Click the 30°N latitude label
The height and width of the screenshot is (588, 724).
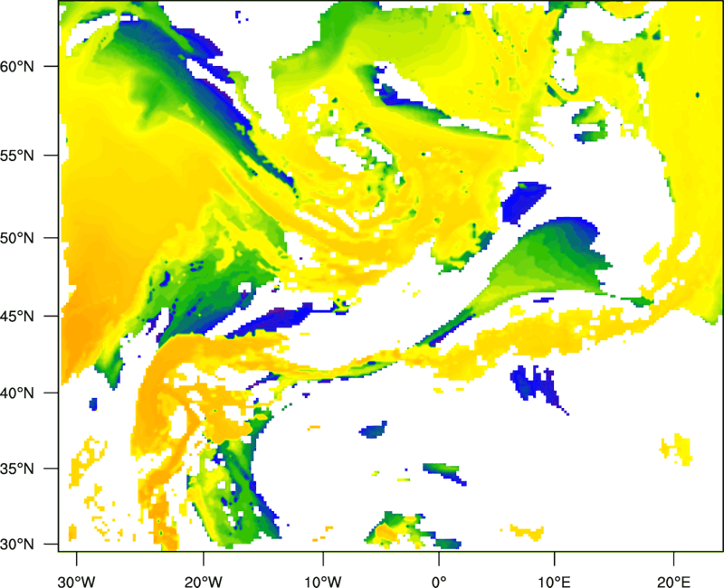tap(17, 545)
